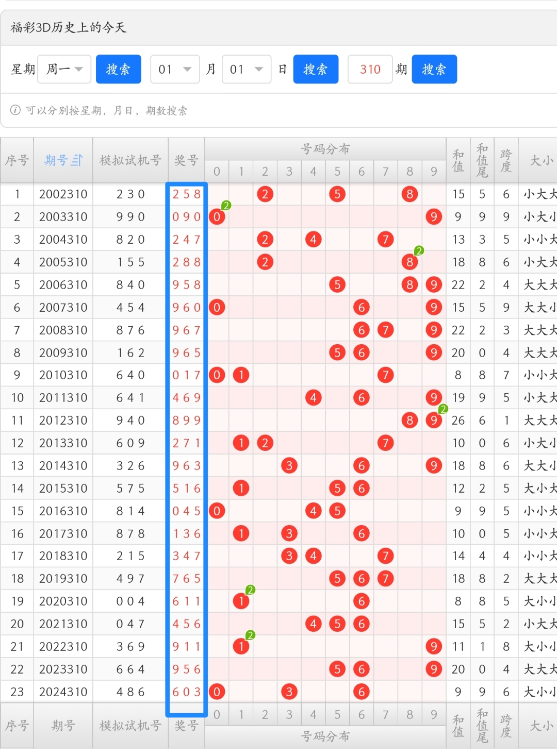The height and width of the screenshot is (756, 557).
Task: Open the day dropdown set to 01
Action: [247, 69]
